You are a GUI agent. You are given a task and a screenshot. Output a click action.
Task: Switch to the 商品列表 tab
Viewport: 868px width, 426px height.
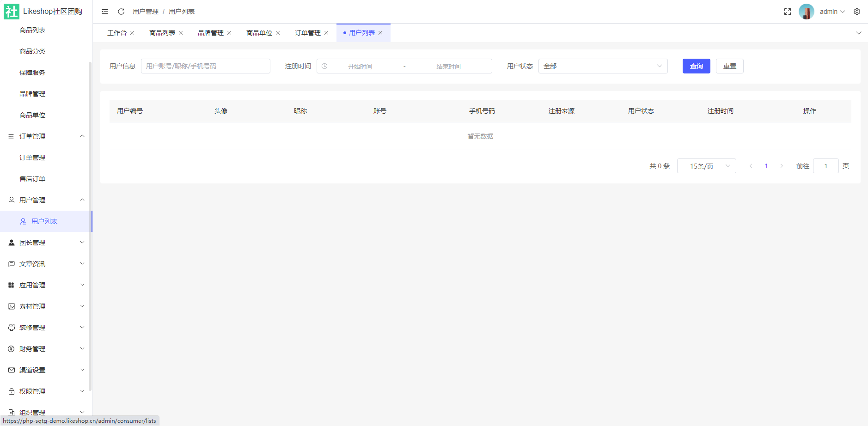click(162, 33)
